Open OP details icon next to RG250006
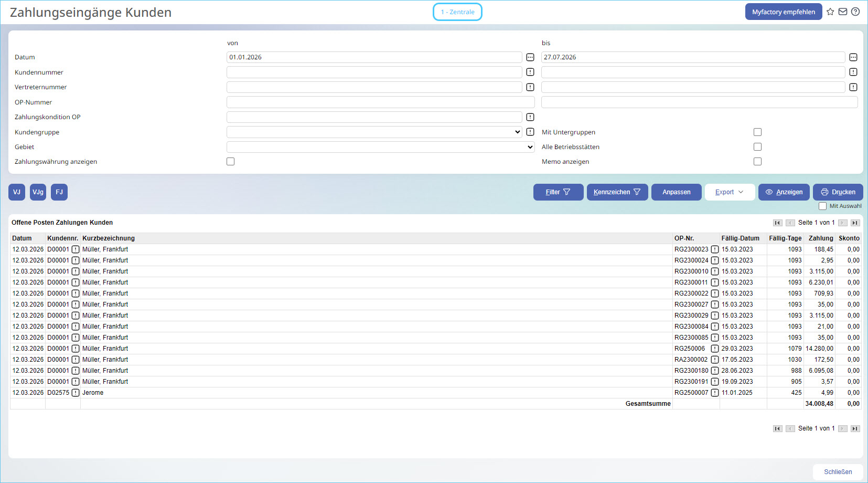The height and width of the screenshot is (483, 868). (x=715, y=349)
